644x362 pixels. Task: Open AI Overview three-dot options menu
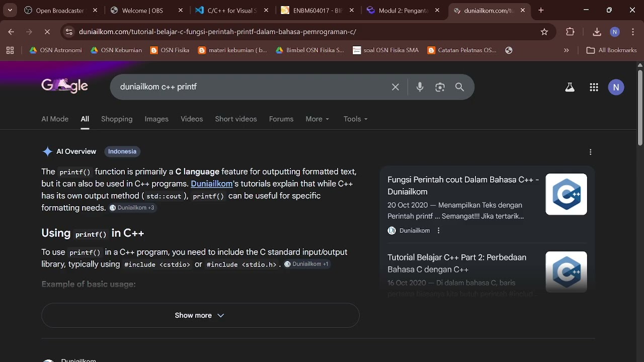point(590,152)
